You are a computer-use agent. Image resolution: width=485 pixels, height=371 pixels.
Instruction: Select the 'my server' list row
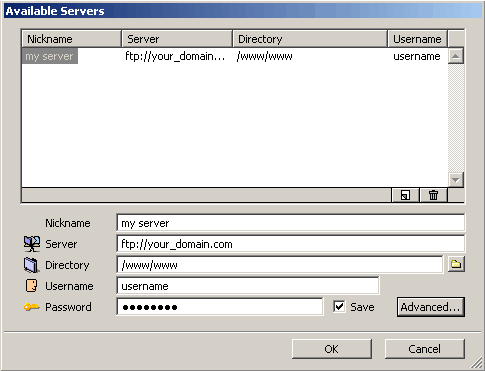click(x=235, y=56)
